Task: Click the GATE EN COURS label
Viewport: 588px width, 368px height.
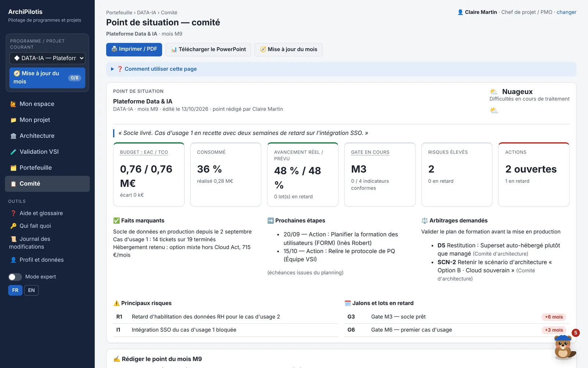Action: (x=370, y=152)
